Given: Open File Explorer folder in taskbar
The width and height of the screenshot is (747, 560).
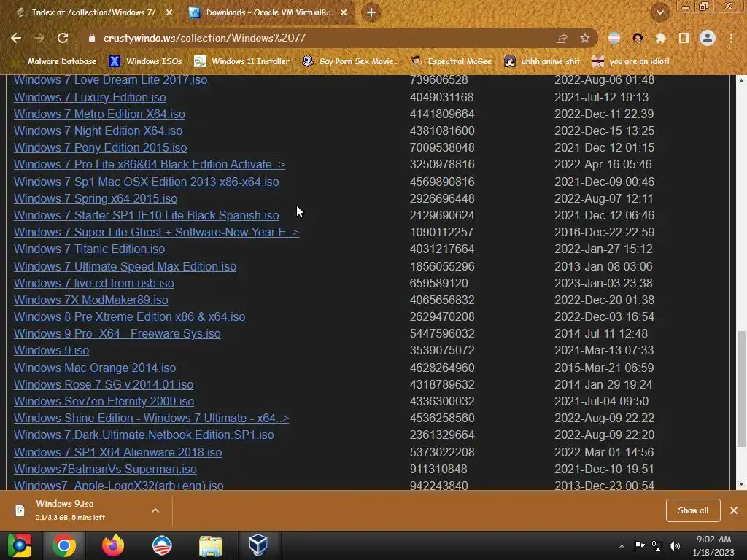Looking at the screenshot, I should pos(210,545).
